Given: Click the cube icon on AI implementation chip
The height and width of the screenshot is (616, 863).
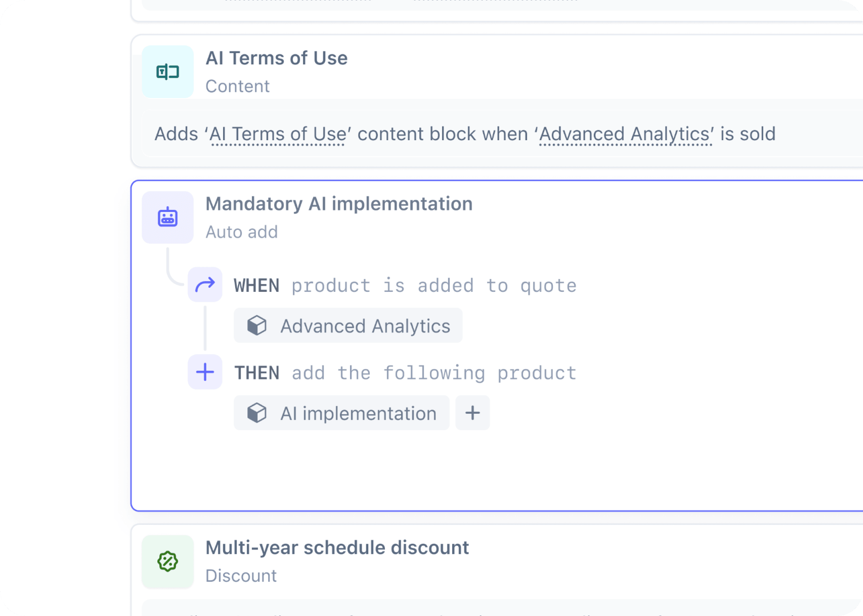Looking at the screenshot, I should 257,413.
